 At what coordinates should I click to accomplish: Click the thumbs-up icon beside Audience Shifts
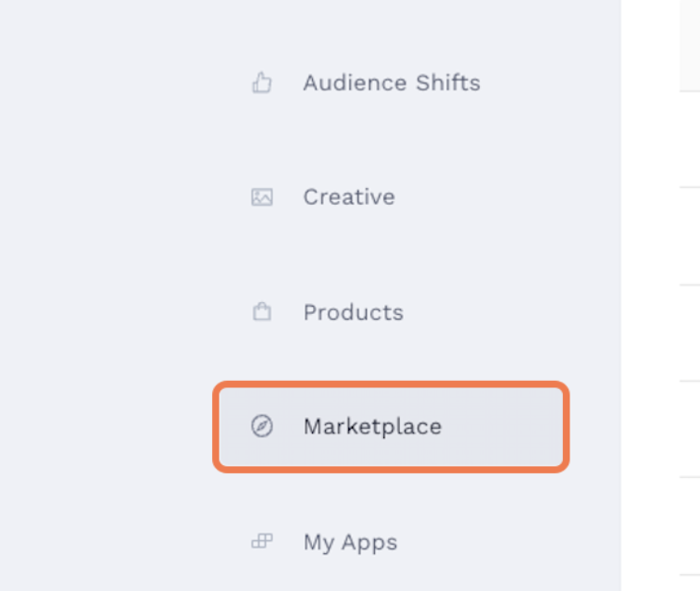click(262, 83)
